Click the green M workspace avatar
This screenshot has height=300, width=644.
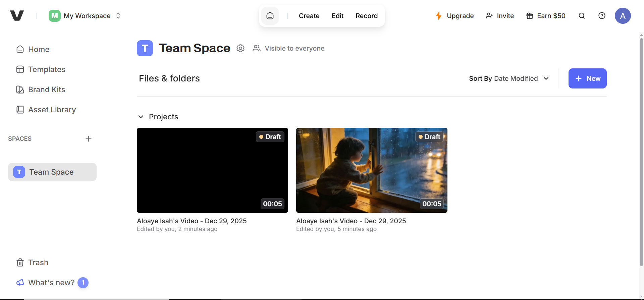coord(54,16)
